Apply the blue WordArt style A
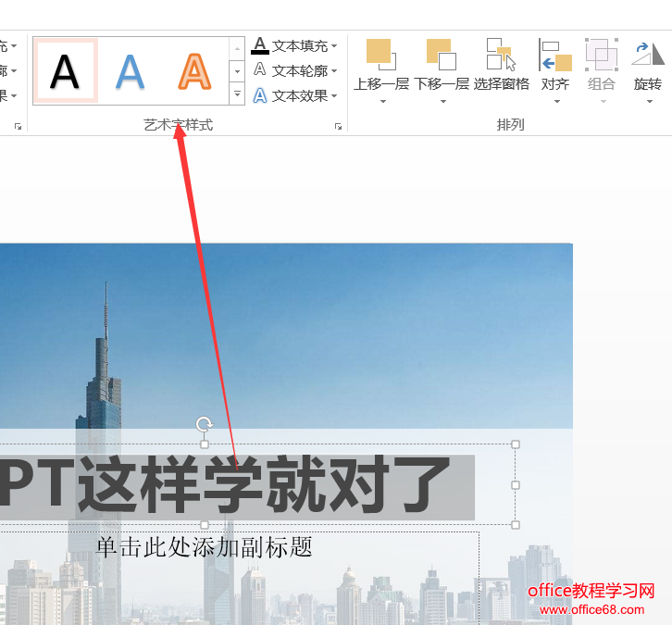This screenshot has height=625, width=672. pos(130,72)
